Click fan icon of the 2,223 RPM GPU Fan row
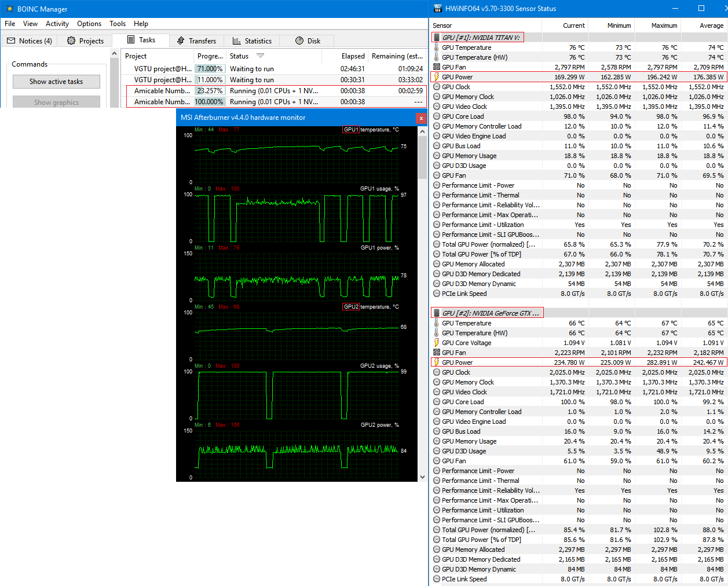This screenshot has width=728, height=586. point(437,353)
